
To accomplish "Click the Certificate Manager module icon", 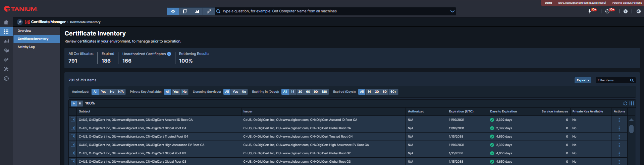I will point(28,22).
